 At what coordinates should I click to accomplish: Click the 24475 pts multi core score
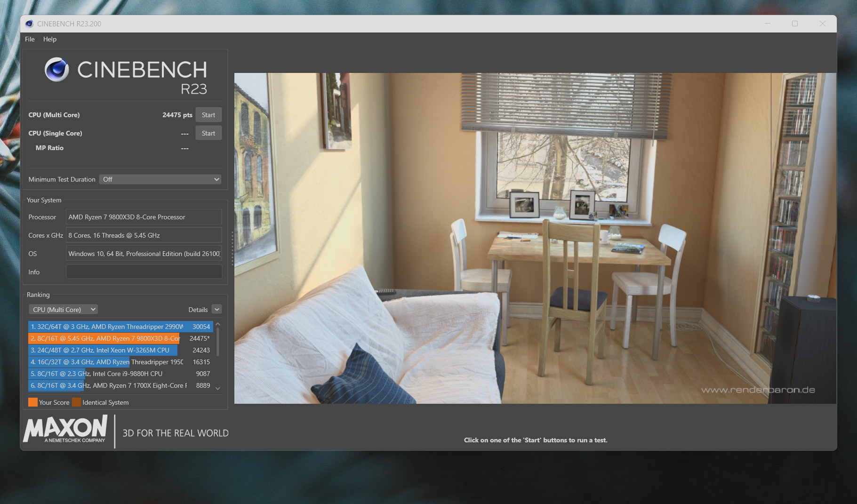[x=177, y=115]
